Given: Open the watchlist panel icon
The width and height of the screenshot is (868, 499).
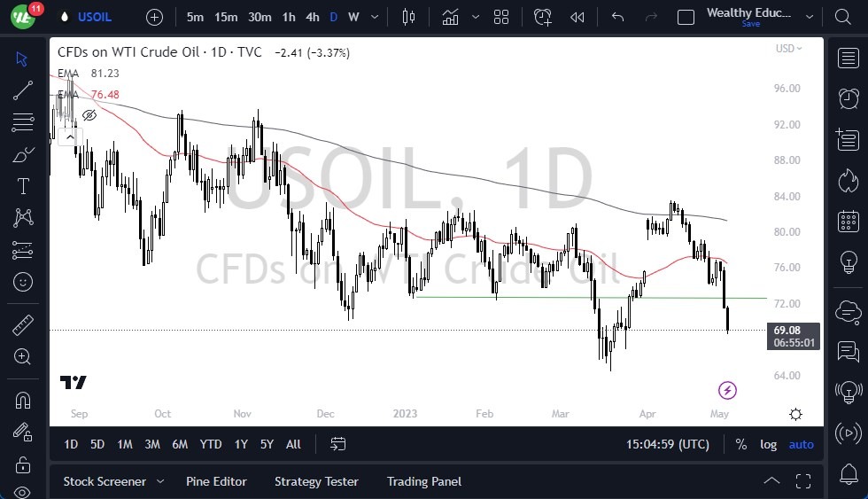Looking at the screenshot, I should click(848, 58).
